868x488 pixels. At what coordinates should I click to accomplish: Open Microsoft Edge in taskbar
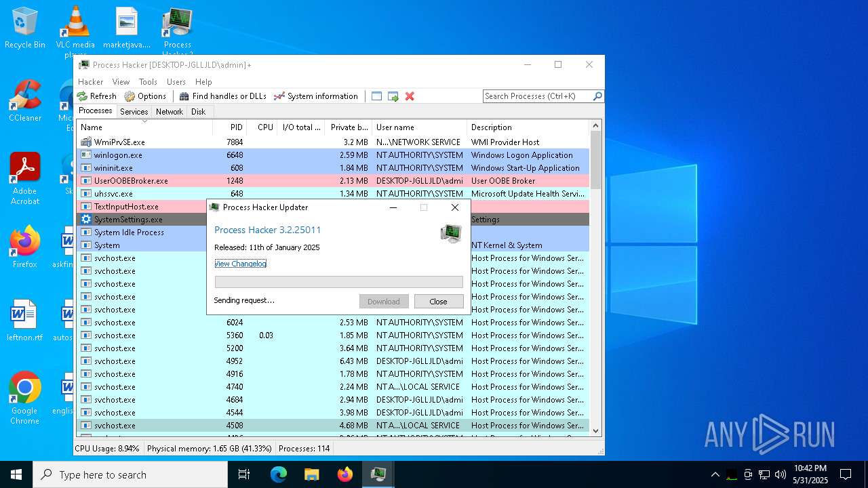[279, 474]
